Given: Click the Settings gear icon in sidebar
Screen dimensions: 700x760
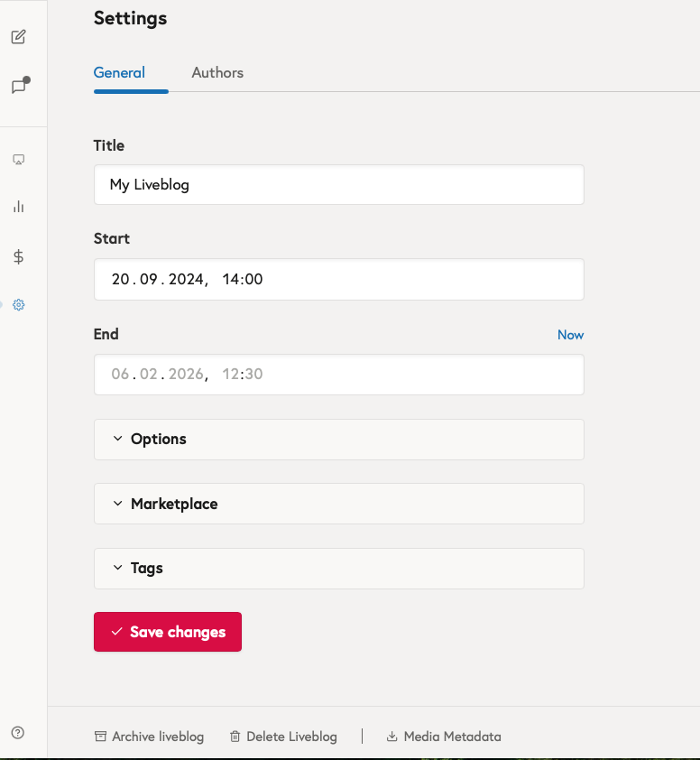Looking at the screenshot, I should (18, 304).
